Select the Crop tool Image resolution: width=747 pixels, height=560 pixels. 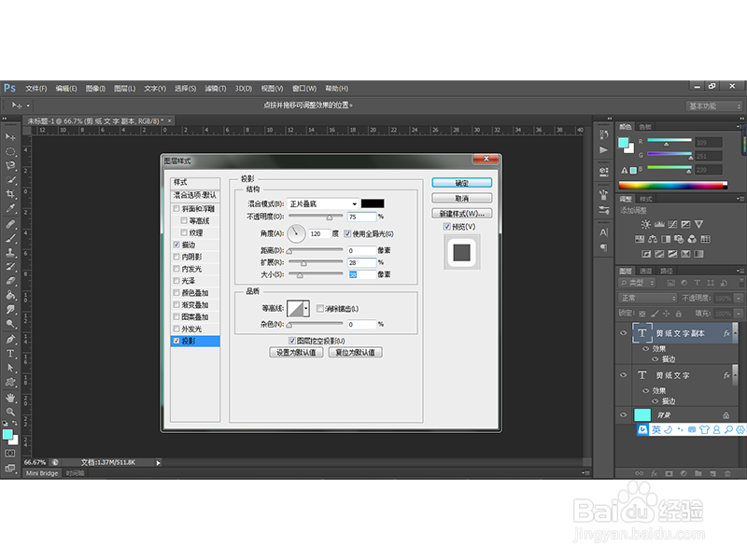pos(10,194)
